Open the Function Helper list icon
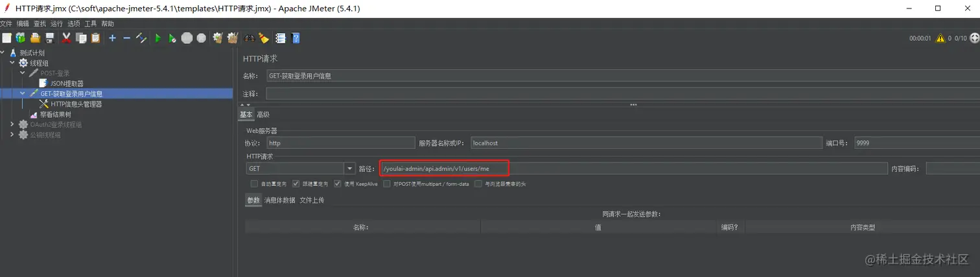Image resolution: width=980 pixels, height=277 pixels. [x=281, y=38]
